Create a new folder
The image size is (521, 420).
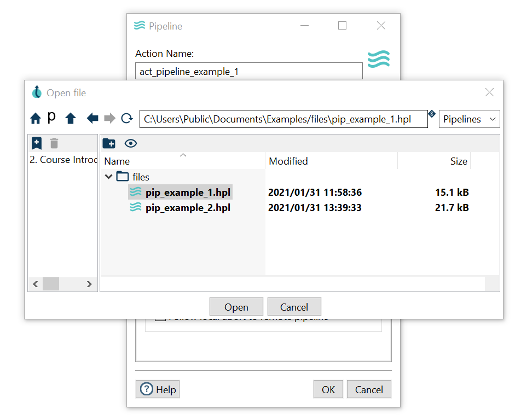point(109,143)
